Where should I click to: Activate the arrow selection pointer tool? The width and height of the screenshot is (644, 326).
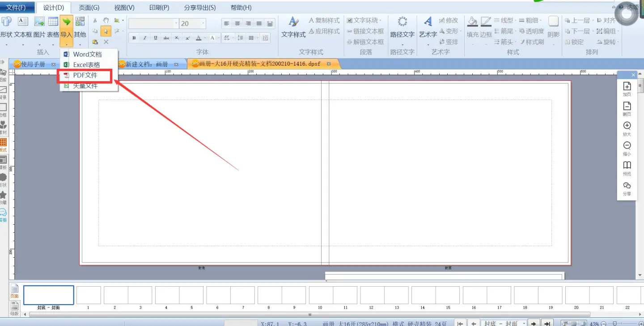pyautogui.click(x=106, y=31)
